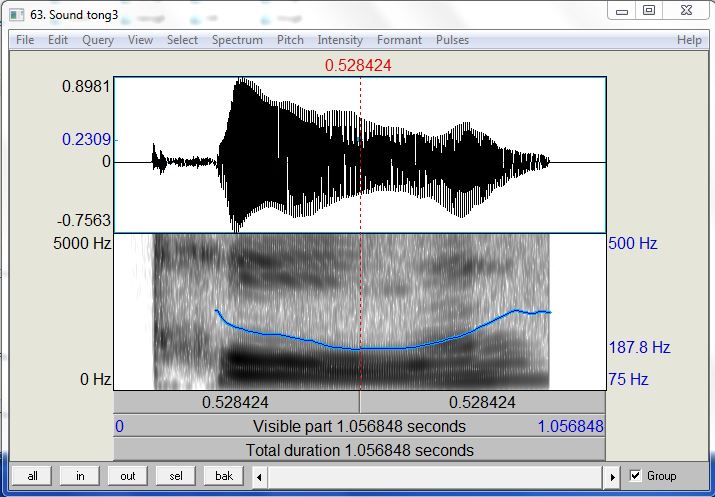Viewport: 715px width, 497px height.
Task: Click the 'sel' zoom button
Action: pos(176,476)
